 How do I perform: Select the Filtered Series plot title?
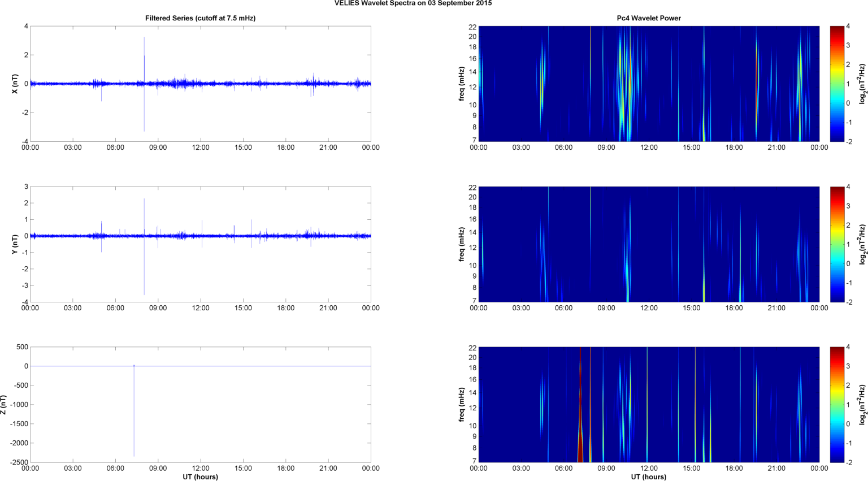pyautogui.click(x=200, y=18)
